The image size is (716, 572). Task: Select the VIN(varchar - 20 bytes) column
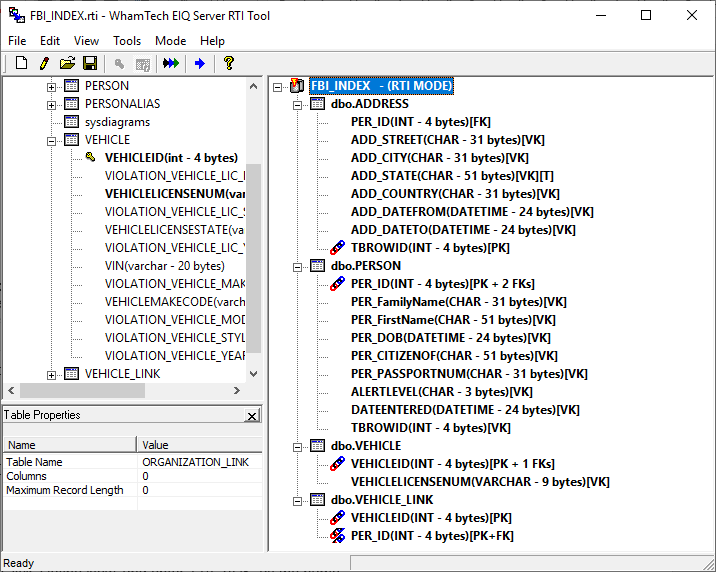164,266
